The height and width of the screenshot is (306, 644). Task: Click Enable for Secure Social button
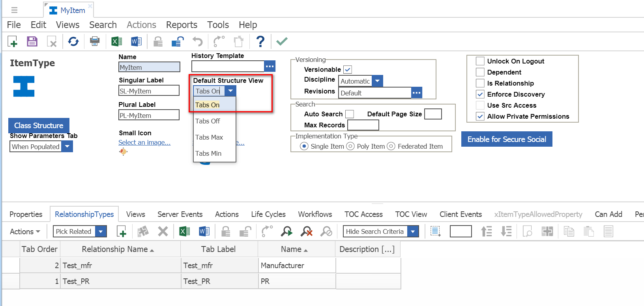(x=507, y=139)
